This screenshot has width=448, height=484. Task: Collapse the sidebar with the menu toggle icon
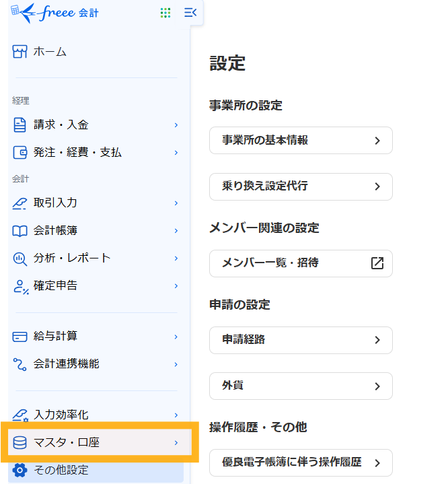[190, 13]
